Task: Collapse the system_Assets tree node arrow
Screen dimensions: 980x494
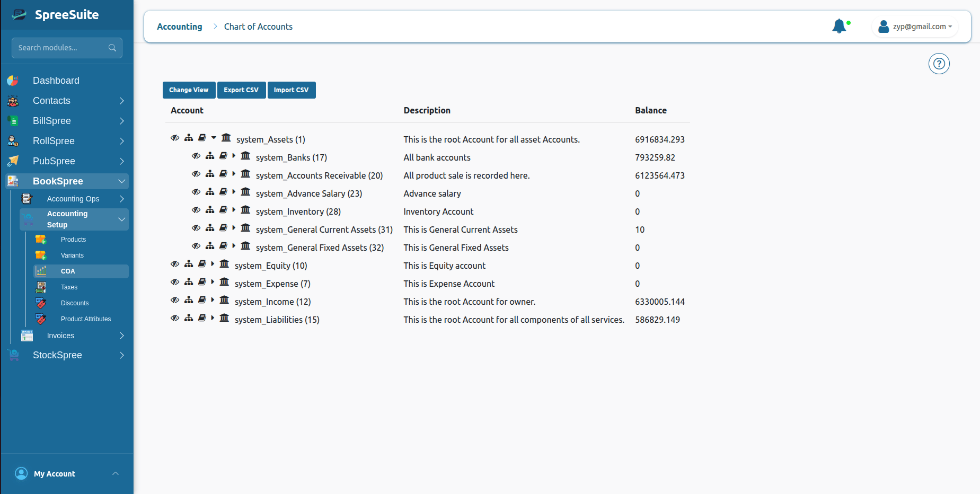Action: click(214, 138)
